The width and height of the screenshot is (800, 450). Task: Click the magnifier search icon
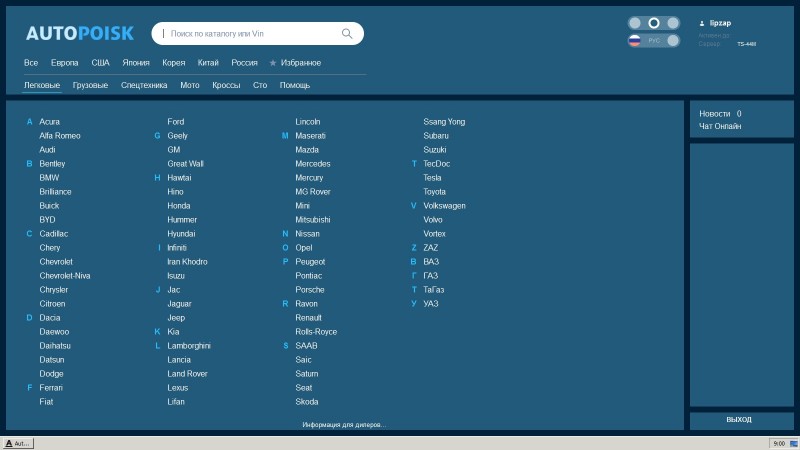347,34
